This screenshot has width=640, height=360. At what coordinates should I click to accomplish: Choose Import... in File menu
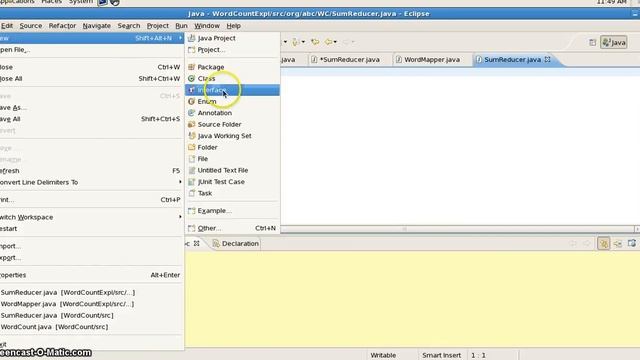point(91,246)
